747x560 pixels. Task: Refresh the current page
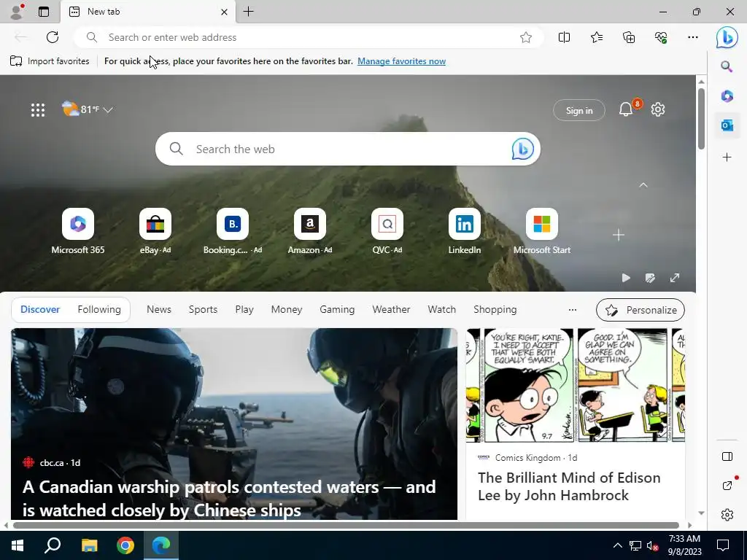53,37
